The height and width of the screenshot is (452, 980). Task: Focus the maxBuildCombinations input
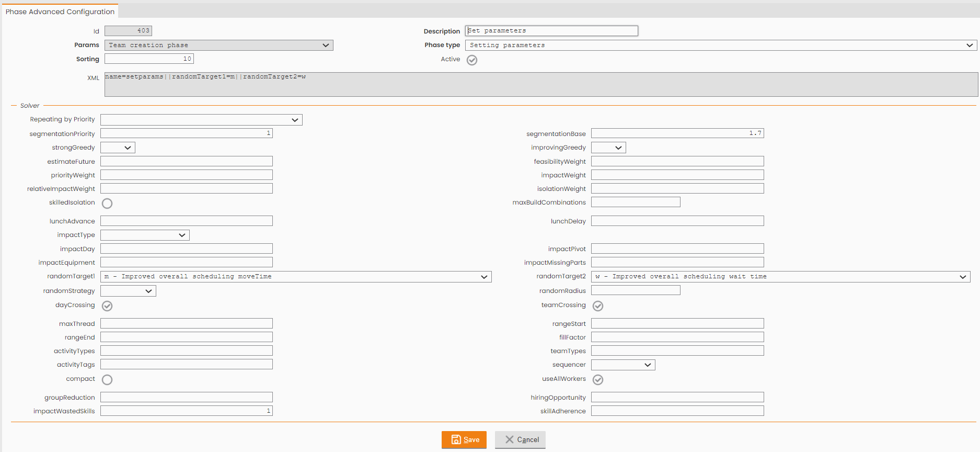pyautogui.click(x=636, y=202)
